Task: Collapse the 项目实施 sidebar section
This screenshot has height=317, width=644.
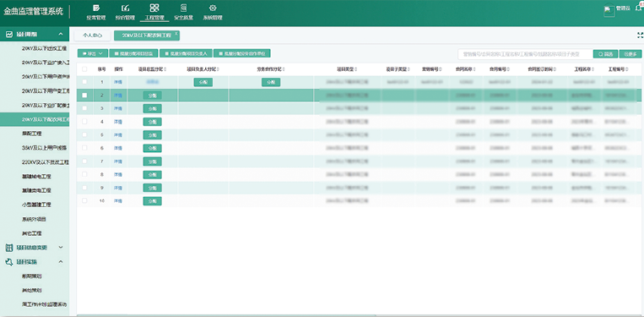Action: coord(35,262)
